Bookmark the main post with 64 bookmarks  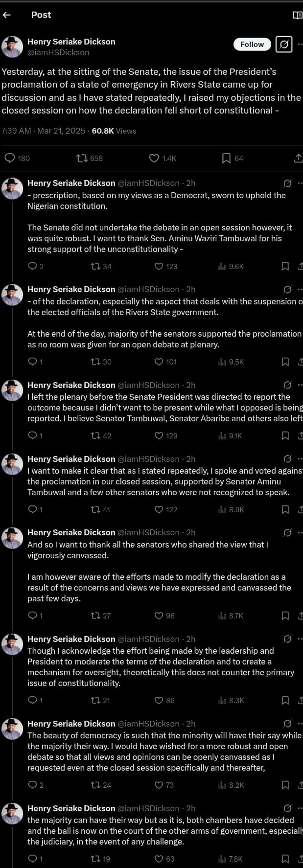coord(226,158)
